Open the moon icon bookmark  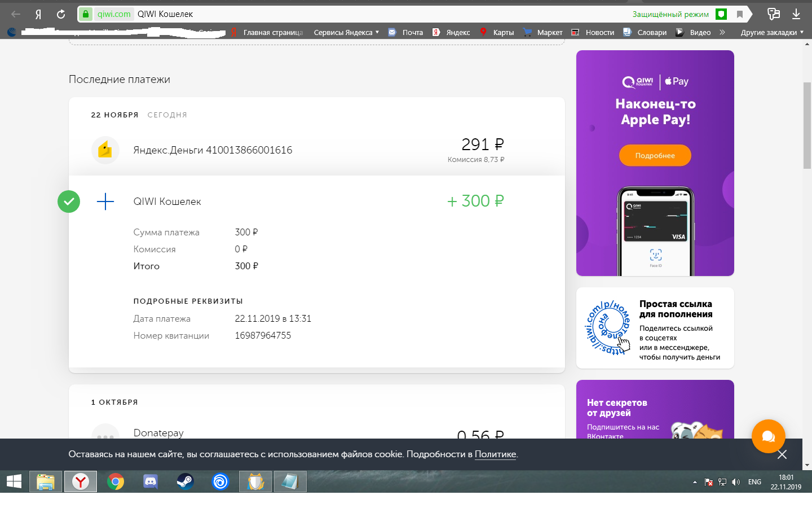pos(11,32)
